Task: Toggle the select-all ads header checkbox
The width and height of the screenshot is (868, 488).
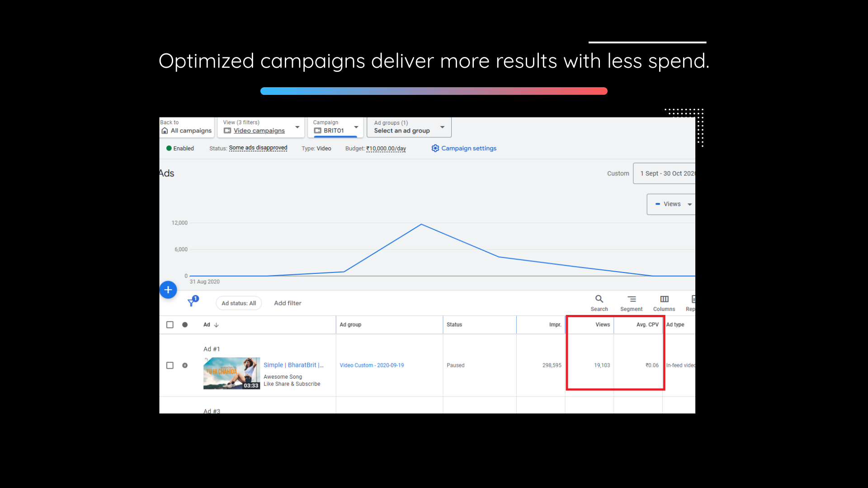Action: pos(170,325)
